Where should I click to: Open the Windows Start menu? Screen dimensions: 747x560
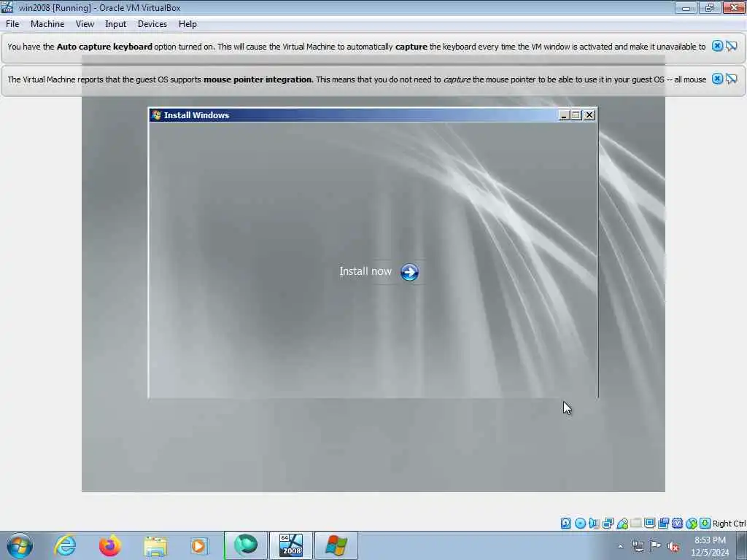coord(20,545)
